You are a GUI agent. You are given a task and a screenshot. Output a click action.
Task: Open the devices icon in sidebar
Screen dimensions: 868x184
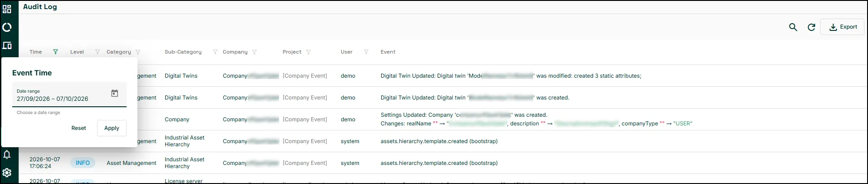pos(7,45)
